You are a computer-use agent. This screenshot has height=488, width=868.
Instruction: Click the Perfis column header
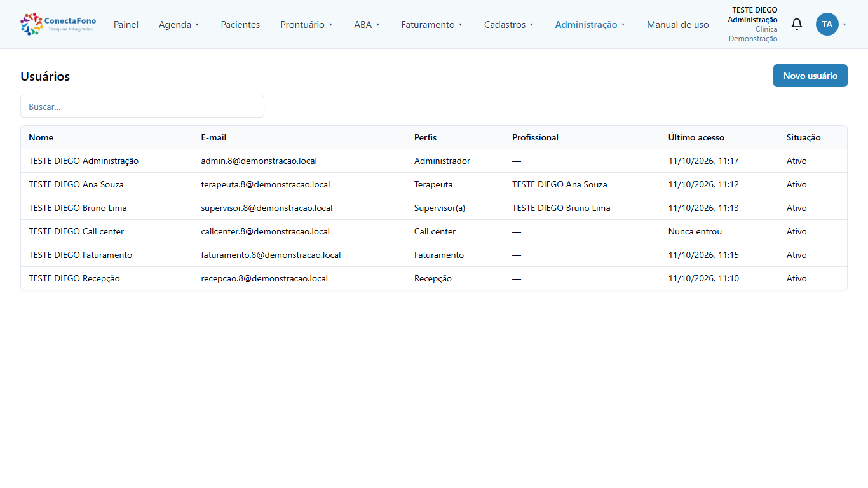click(426, 137)
